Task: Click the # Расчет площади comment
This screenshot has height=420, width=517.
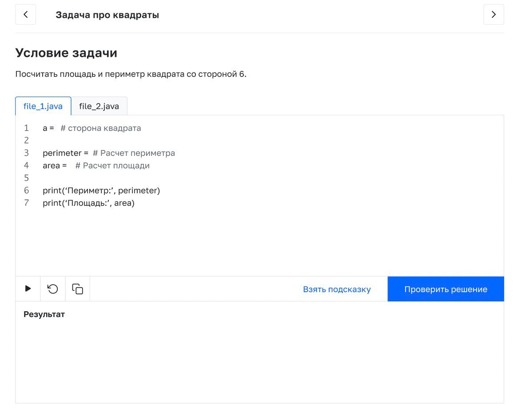Action: (112, 166)
